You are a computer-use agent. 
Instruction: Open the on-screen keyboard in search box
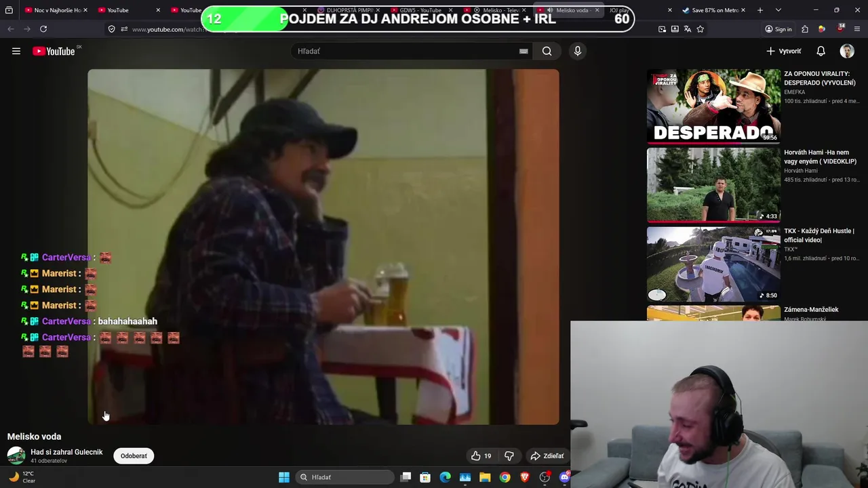click(524, 51)
